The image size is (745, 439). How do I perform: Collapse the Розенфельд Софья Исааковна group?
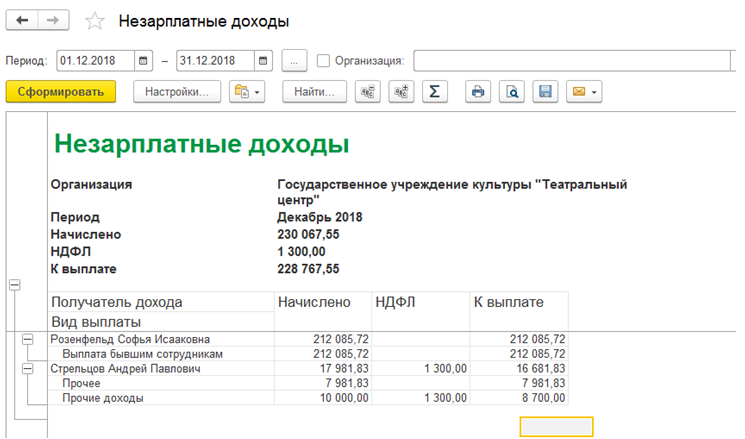[28, 339]
